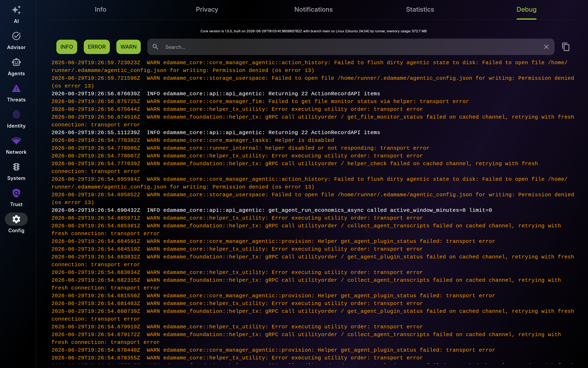The image size is (588, 368).
Task: Select the 19:26:54.681483Z helper_tx_utility WARN line
Action: pos(237,304)
